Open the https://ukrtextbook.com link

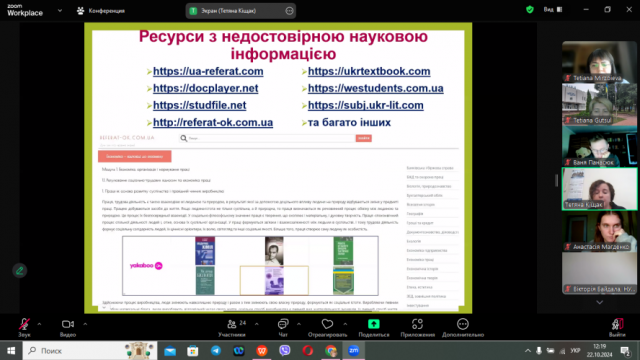pyautogui.click(x=369, y=71)
